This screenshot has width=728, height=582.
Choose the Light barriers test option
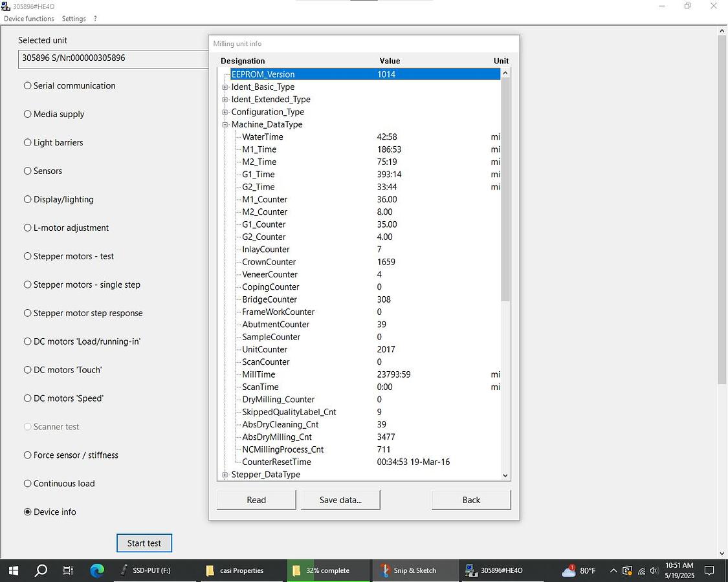28,143
